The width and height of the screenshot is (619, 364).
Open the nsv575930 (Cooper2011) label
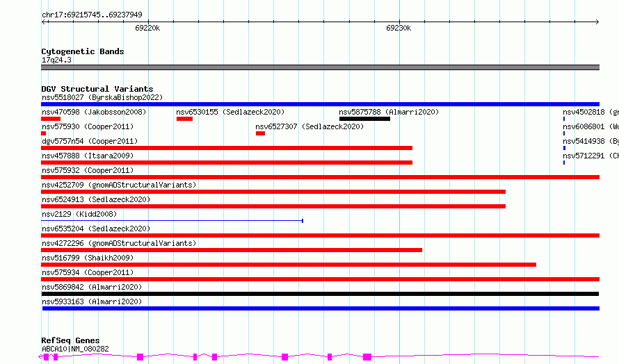coord(88,126)
